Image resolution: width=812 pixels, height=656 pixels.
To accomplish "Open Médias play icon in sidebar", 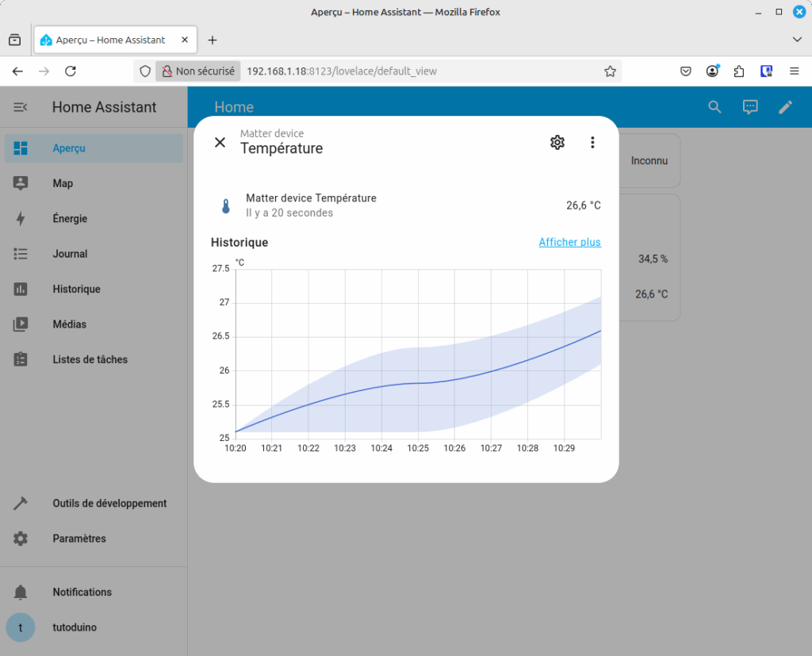I will 20,324.
